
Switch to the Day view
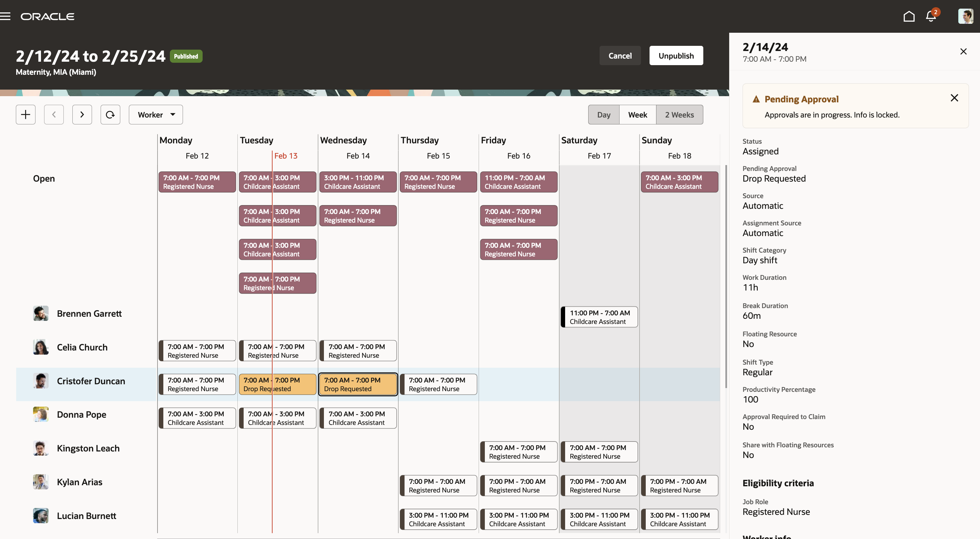click(x=603, y=114)
